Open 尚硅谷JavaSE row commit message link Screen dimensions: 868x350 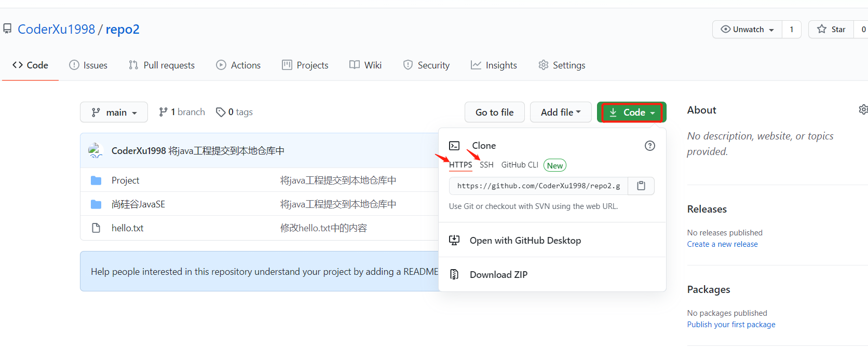pos(338,204)
